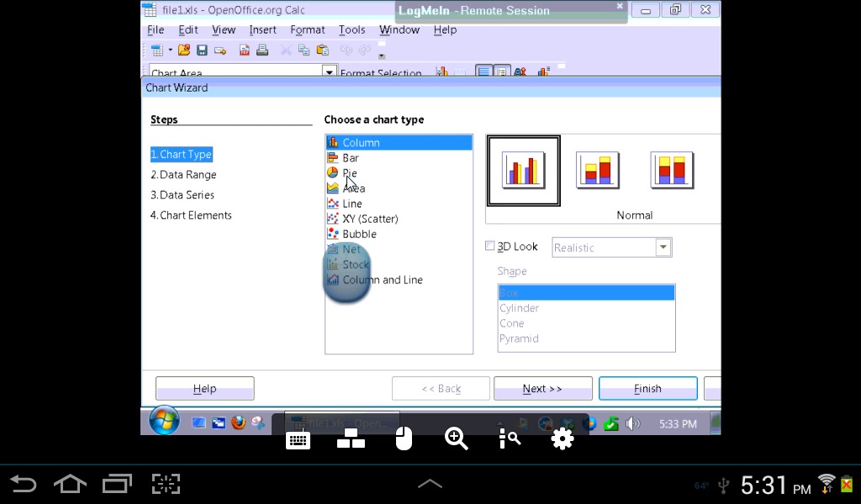Click the Show desktop icon in quick launch

pos(198,423)
